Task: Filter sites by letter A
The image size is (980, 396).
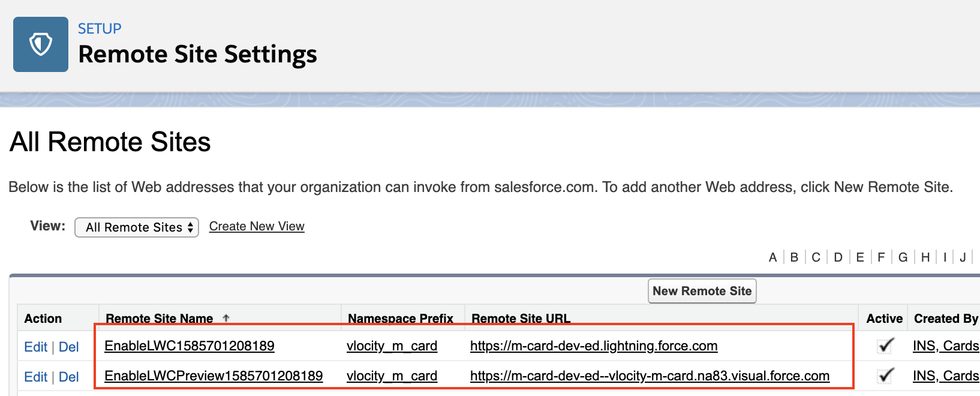Action: (x=772, y=257)
